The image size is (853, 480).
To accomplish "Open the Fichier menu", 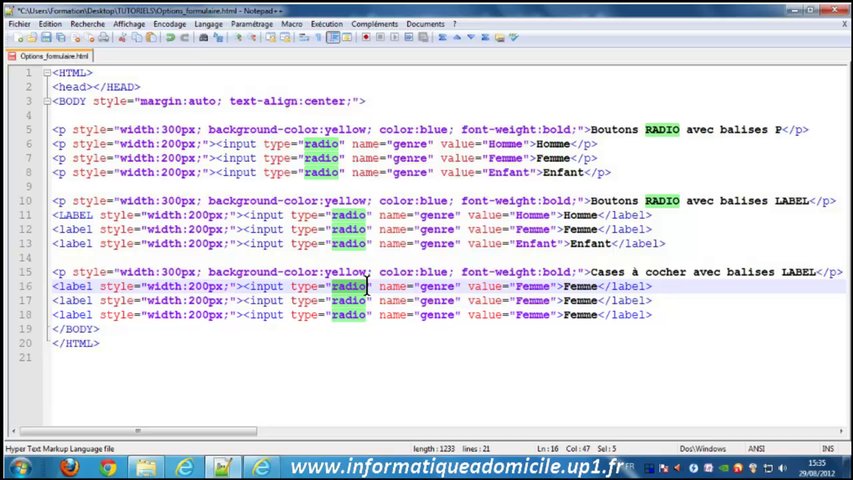I will tap(19, 24).
